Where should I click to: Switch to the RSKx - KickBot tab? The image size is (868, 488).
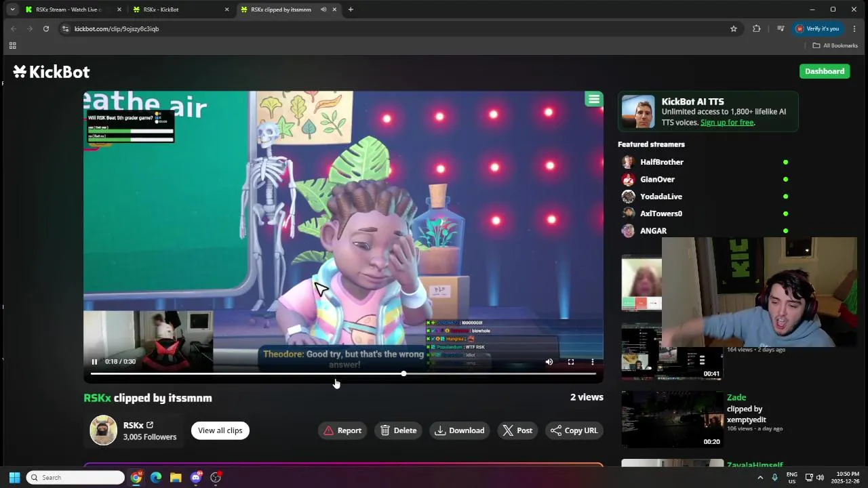pos(180,9)
